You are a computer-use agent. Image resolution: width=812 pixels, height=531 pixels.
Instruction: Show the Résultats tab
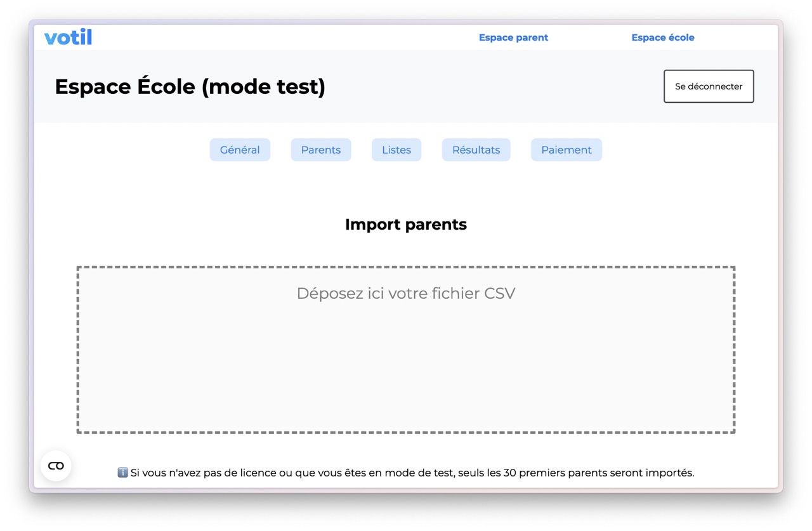click(x=476, y=150)
